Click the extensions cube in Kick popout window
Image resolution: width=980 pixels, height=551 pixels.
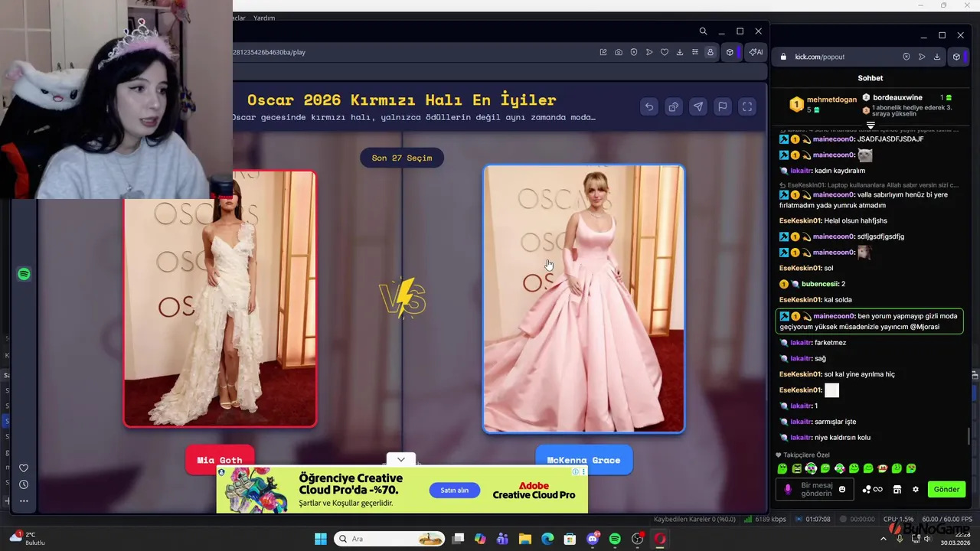pyautogui.click(x=956, y=57)
